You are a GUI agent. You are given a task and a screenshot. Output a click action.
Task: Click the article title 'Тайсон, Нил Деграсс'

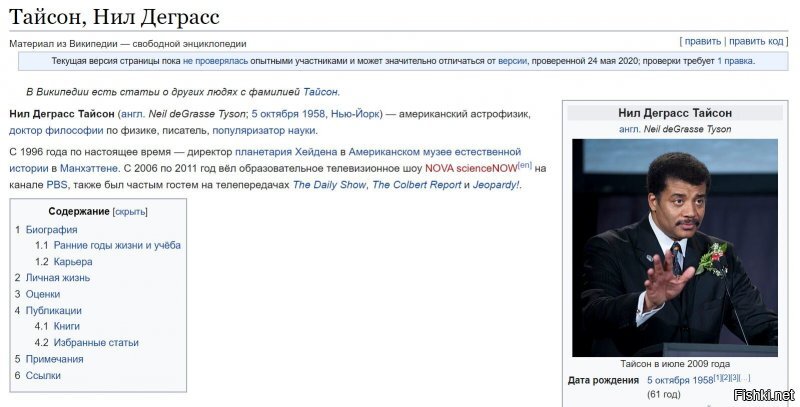click(x=114, y=17)
